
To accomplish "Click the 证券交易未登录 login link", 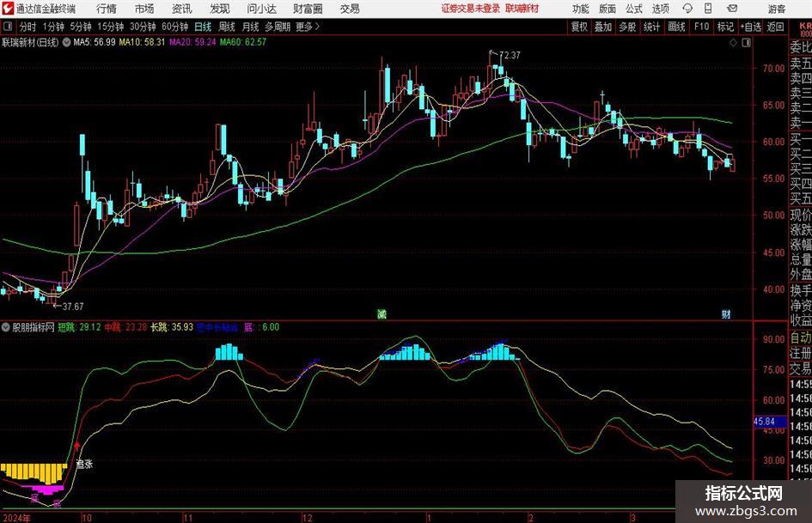I will [471, 9].
